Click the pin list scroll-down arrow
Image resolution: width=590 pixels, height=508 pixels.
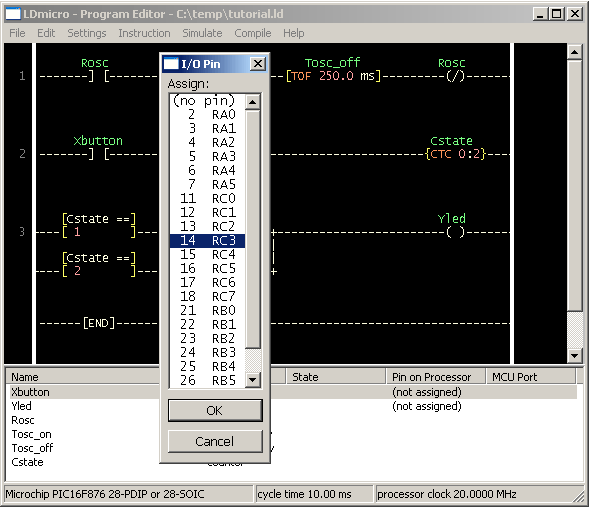253,380
